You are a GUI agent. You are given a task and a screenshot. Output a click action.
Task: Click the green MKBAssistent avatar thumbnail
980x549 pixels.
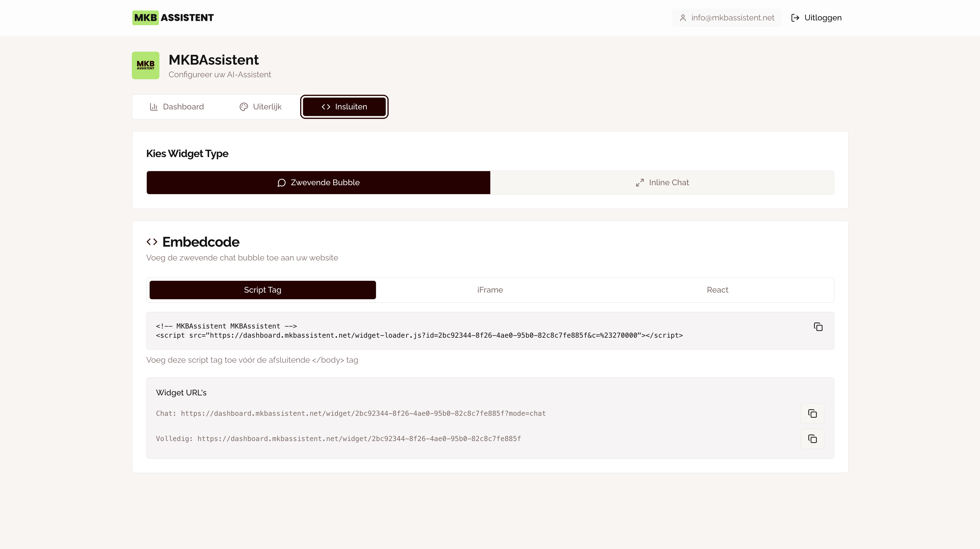(x=145, y=65)
